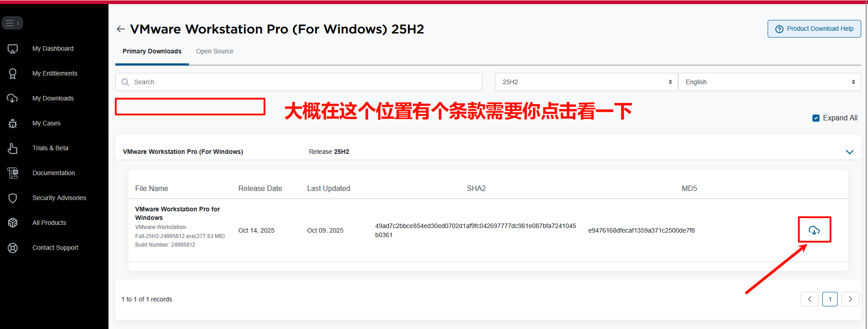Open Security Advisories page

pos(59,198)
